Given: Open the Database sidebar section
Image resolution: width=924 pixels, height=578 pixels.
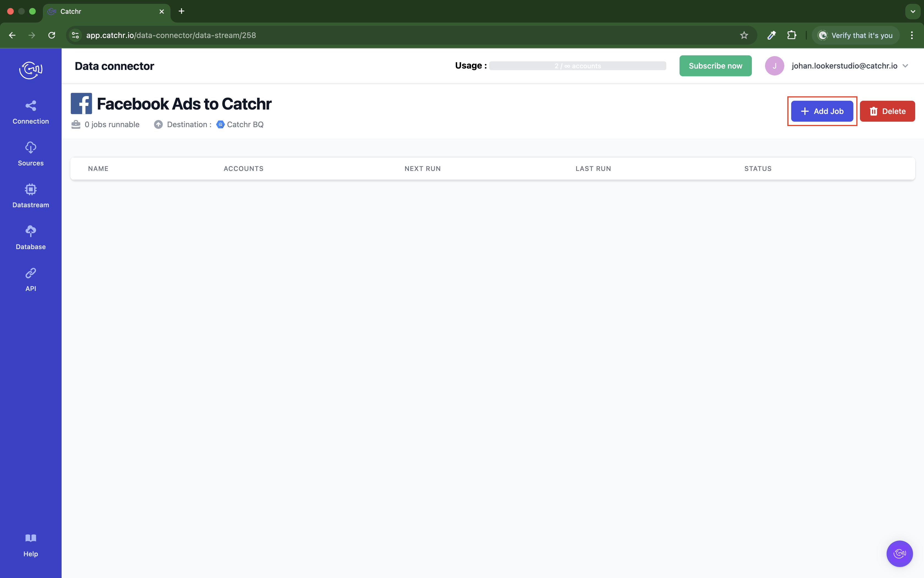Looking at the screenshot, I should pyautogui.click(x=31, y=238).
